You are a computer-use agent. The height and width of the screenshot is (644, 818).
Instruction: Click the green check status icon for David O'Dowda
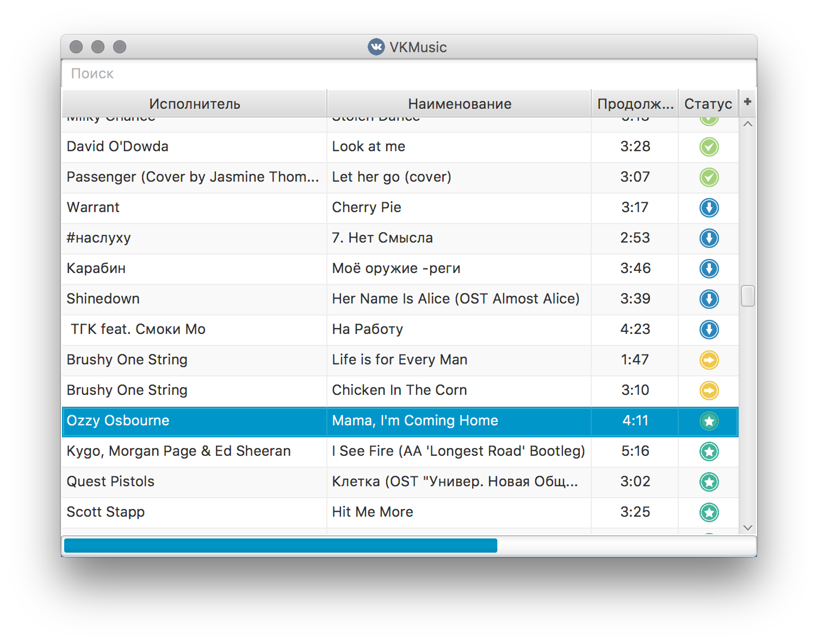pos(709,147)
